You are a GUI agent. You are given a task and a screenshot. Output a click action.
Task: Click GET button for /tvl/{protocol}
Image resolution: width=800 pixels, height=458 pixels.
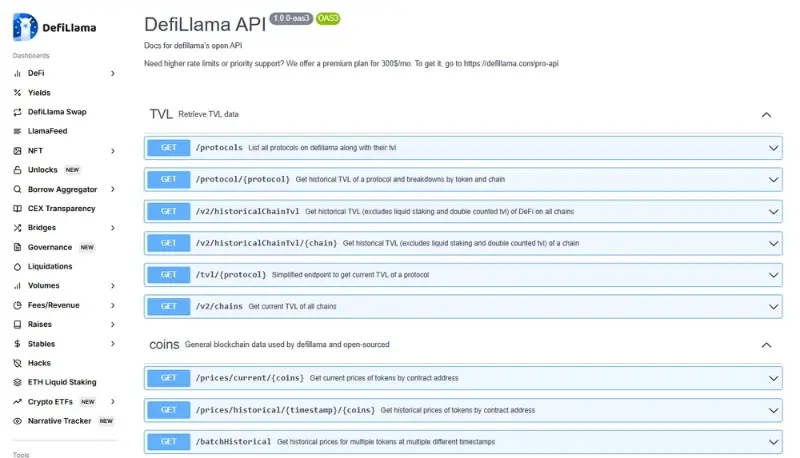(168, 275)
